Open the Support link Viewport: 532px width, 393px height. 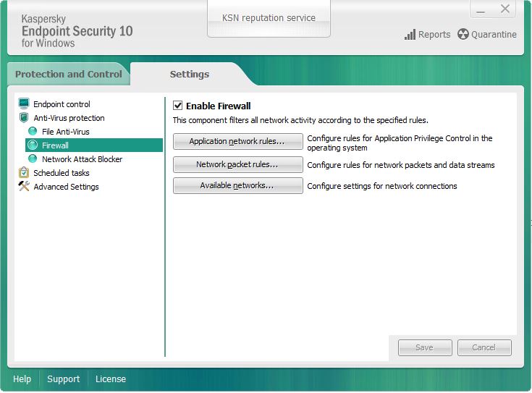click(63, 379)
